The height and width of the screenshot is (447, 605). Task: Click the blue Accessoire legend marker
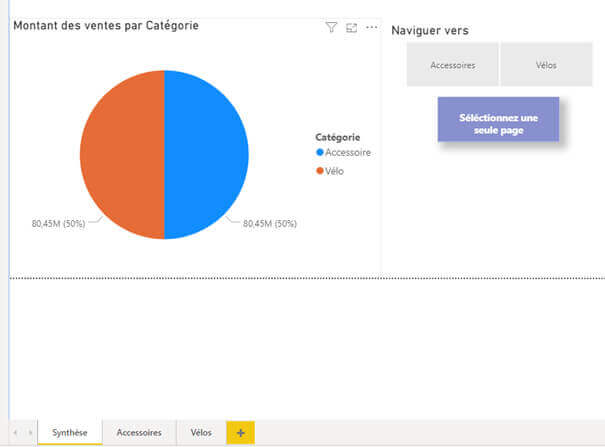tap(319, 152)
